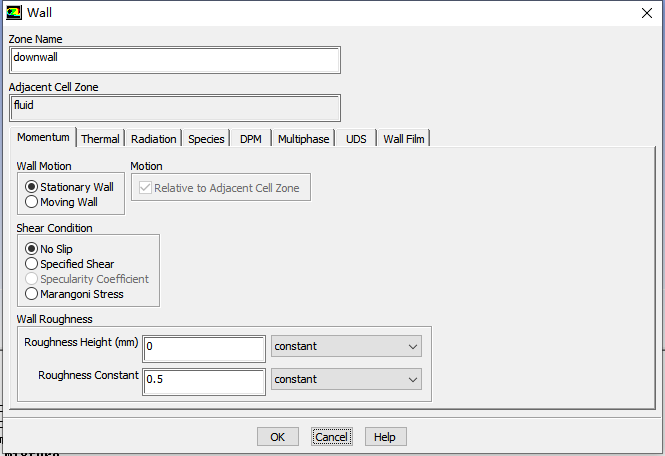
Task: Expand Roughness Constant type dropdown
Action: point(346,379)
